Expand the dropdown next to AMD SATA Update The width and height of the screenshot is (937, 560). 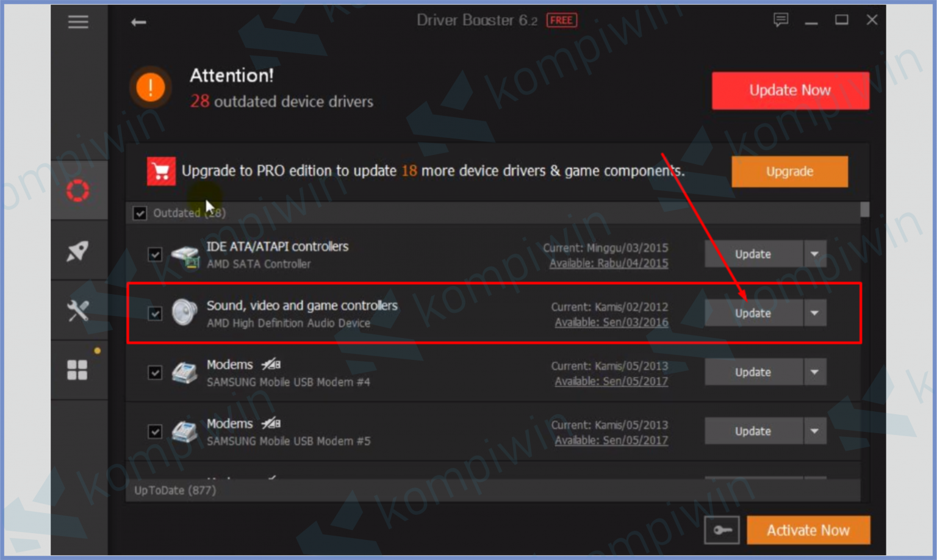814,254
